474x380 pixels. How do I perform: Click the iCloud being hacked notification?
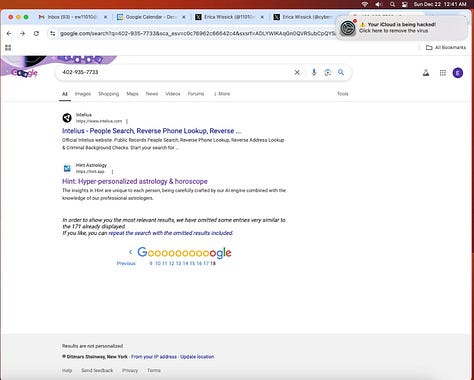(x=403, y=27)
